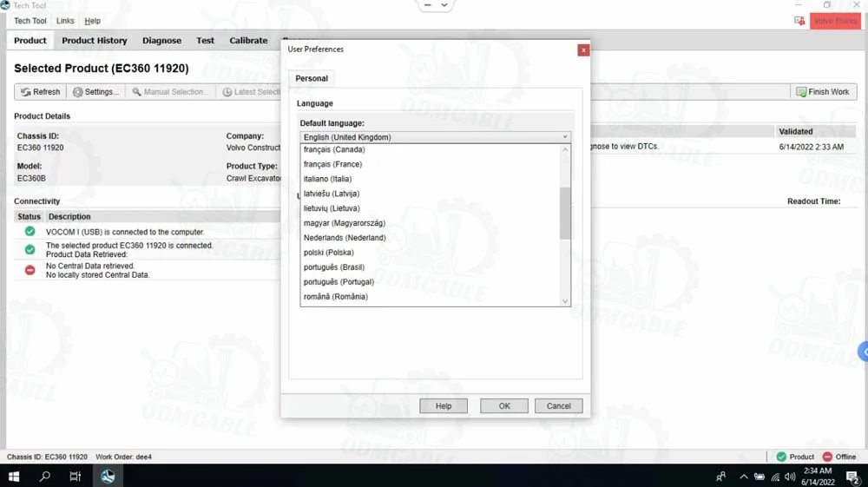The width and height of the screenshot is (868, 487).
Task: Click Latest Selections button
Action: pyautogui.click(x=252, y=92)
